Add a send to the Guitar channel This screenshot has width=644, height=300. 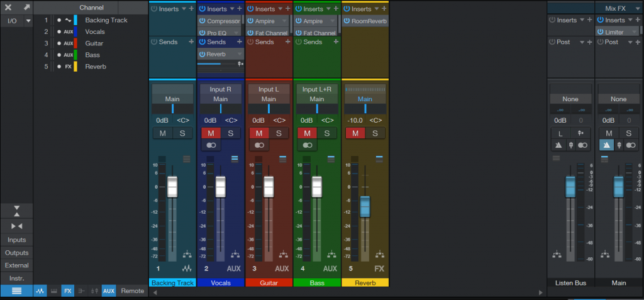[x=287, y=42]
